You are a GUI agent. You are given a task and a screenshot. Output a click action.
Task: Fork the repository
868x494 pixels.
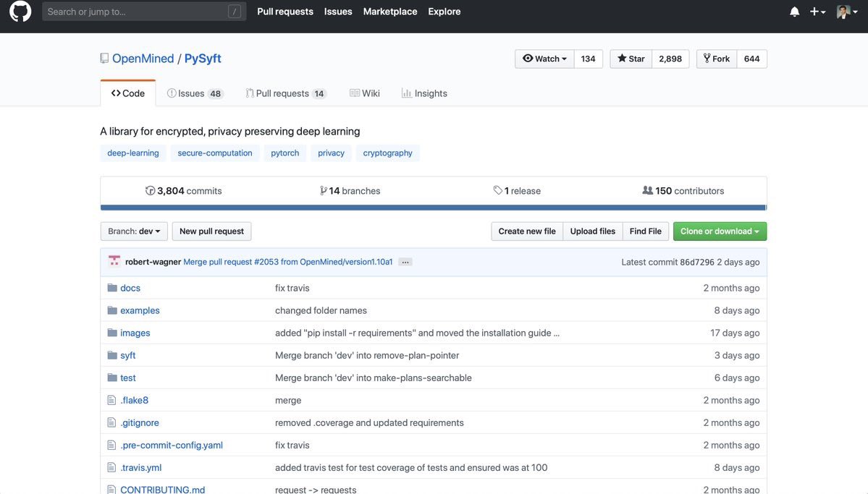point(717,59)
